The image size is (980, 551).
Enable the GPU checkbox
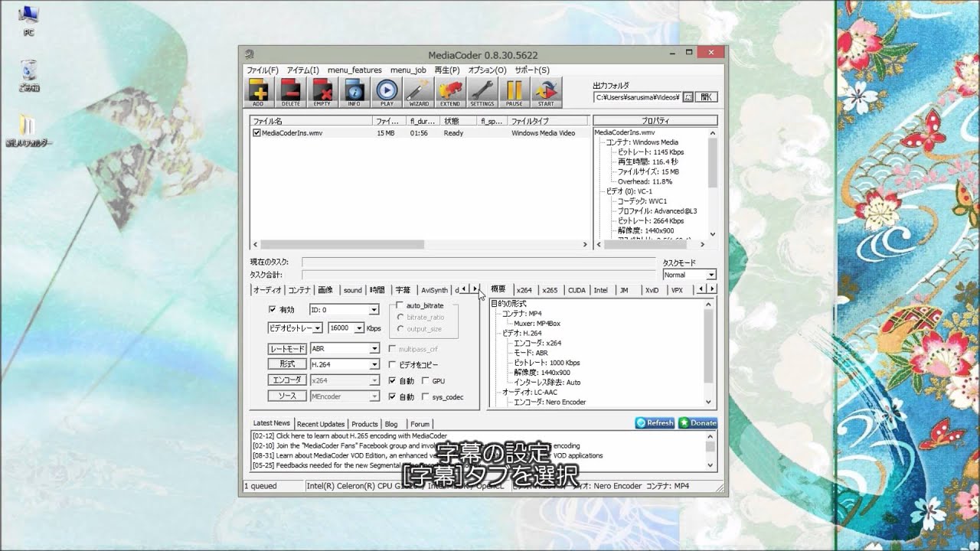pos(426,381)
